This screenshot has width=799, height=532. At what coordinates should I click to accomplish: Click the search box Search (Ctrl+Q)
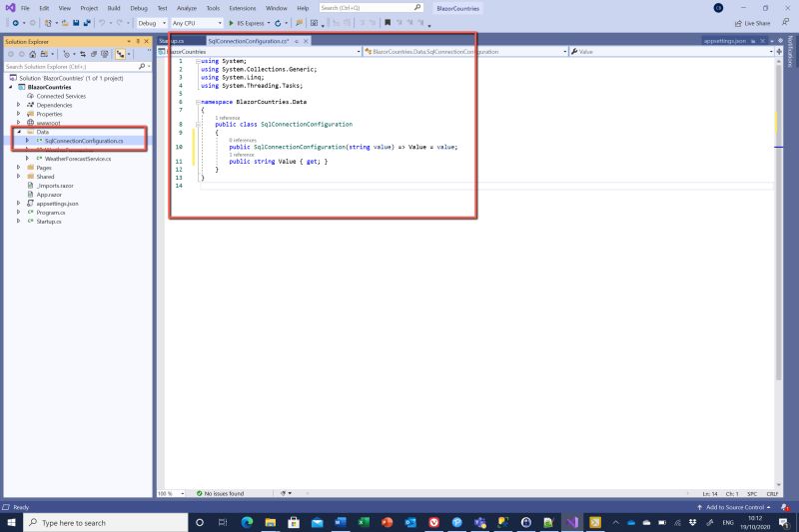click(371, 8)
